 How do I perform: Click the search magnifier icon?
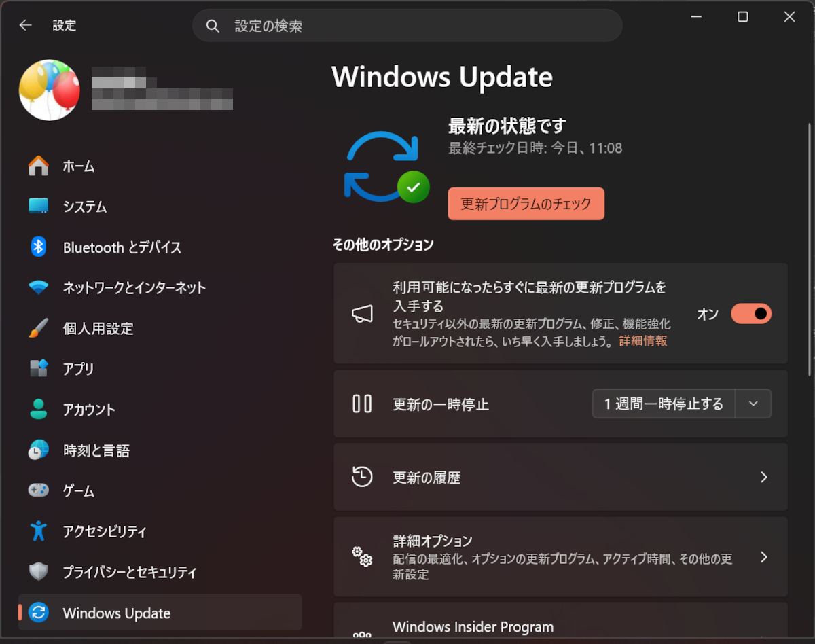pos(213,26)
